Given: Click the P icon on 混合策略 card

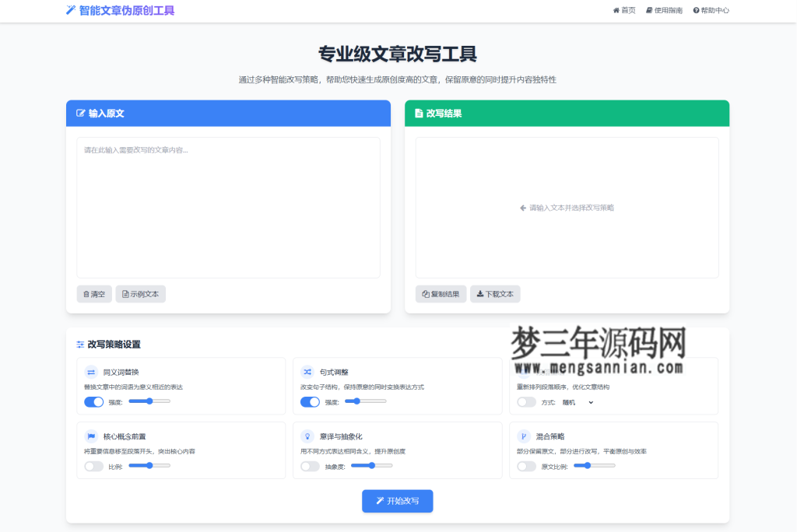Looking at the screenshot, I should tap(523, 437).
